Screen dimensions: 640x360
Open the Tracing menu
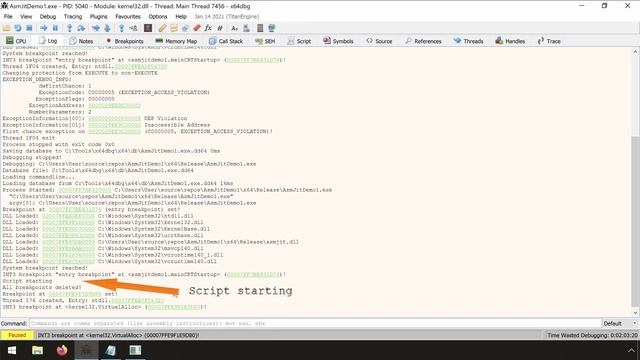73,16
